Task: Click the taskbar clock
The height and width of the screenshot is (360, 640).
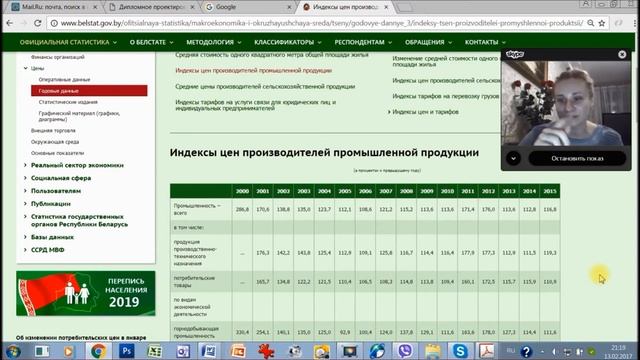Action: [x=618, y=351]
